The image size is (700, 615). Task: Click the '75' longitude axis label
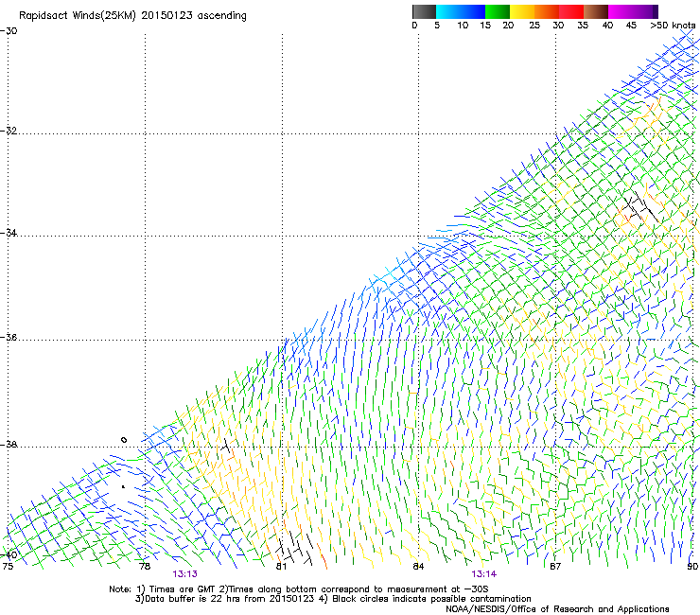[8, 567]
